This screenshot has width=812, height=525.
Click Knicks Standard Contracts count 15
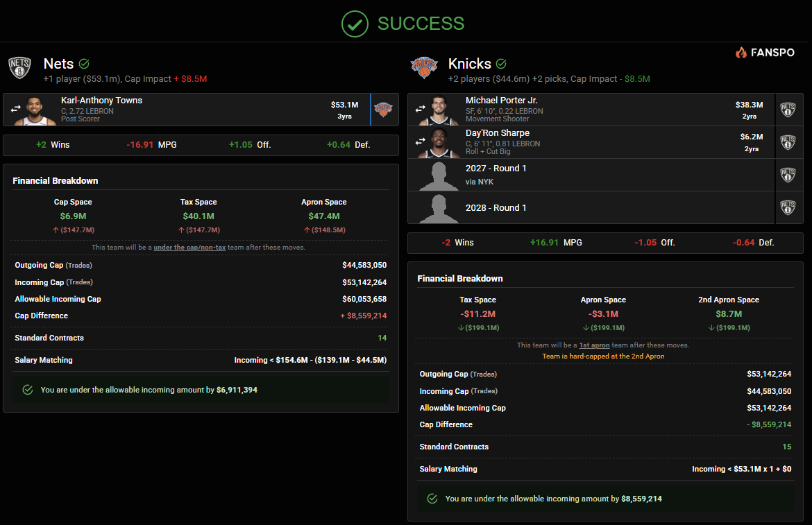[x=786, y=447]
